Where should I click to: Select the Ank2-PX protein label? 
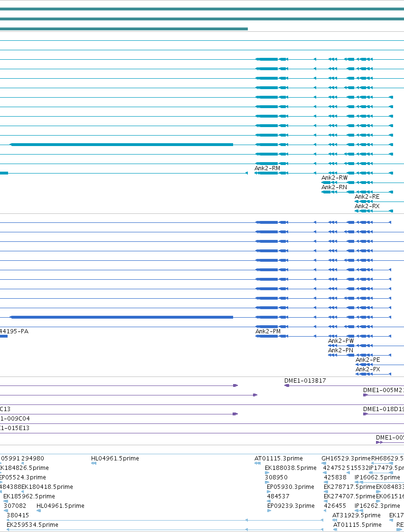coord(367,369)
